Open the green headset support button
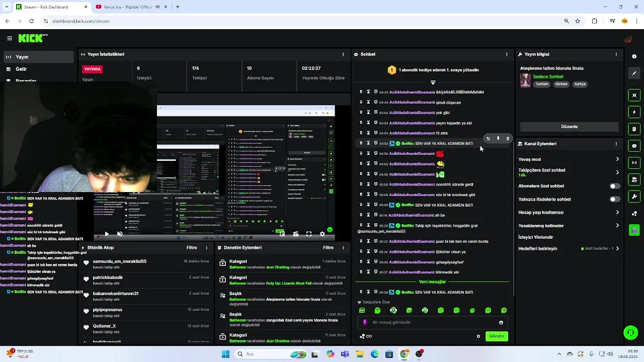 (630, 332)
